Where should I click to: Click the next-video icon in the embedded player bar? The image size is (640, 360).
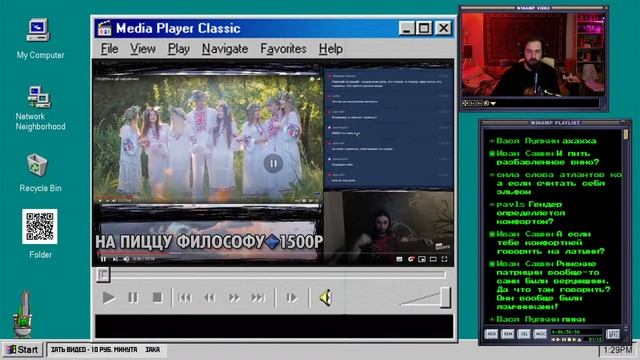[115, 259]
